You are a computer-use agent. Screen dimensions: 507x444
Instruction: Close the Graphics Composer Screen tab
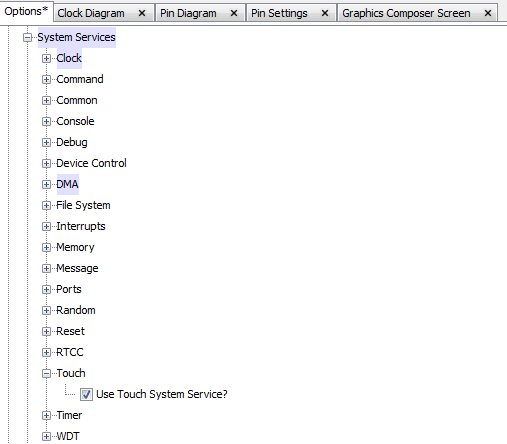point(488,13)
